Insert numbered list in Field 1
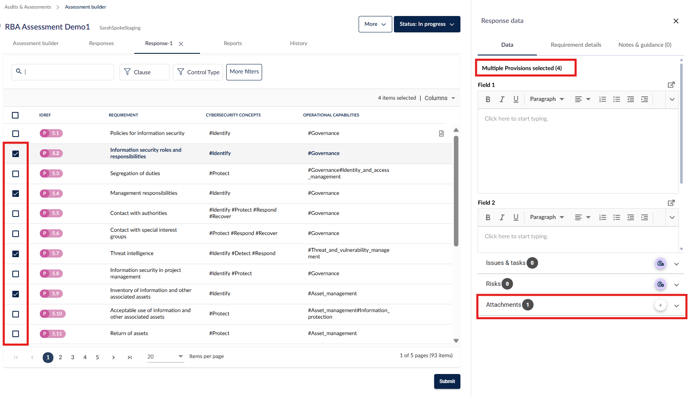Screen dimensions: 688x397 tap(602, 99)
